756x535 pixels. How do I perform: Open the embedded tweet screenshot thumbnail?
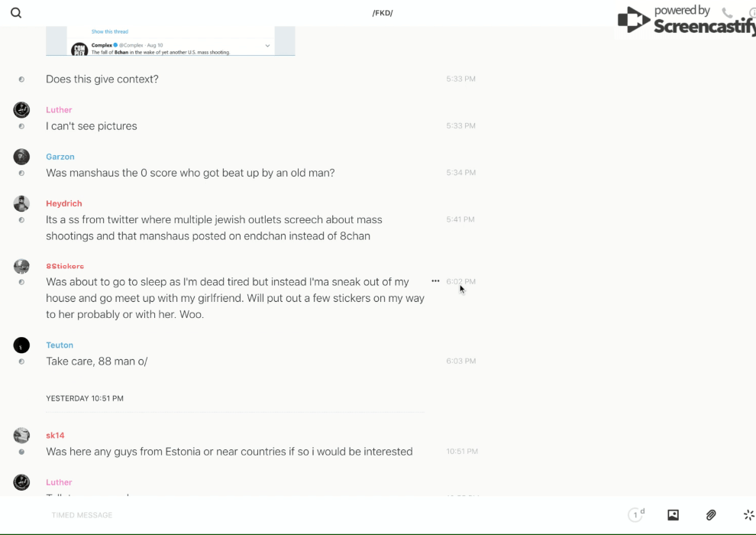pos(170,41)
